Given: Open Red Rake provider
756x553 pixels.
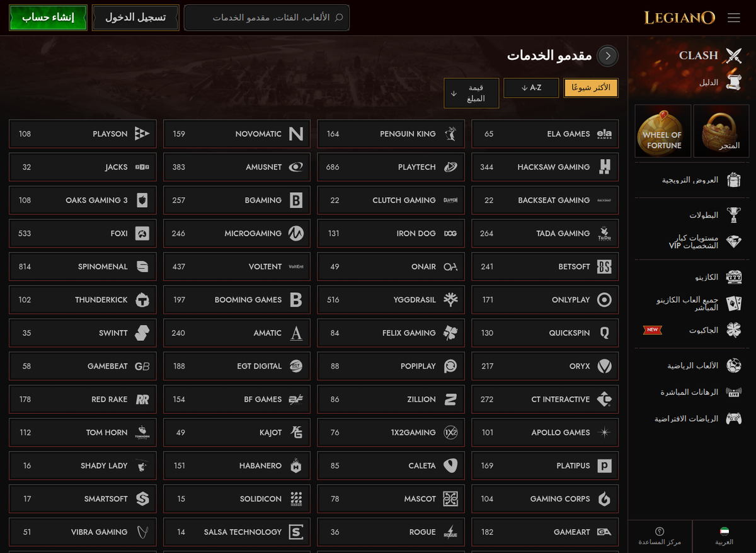Looking at the screenshot, I should (x=83, y=399).
